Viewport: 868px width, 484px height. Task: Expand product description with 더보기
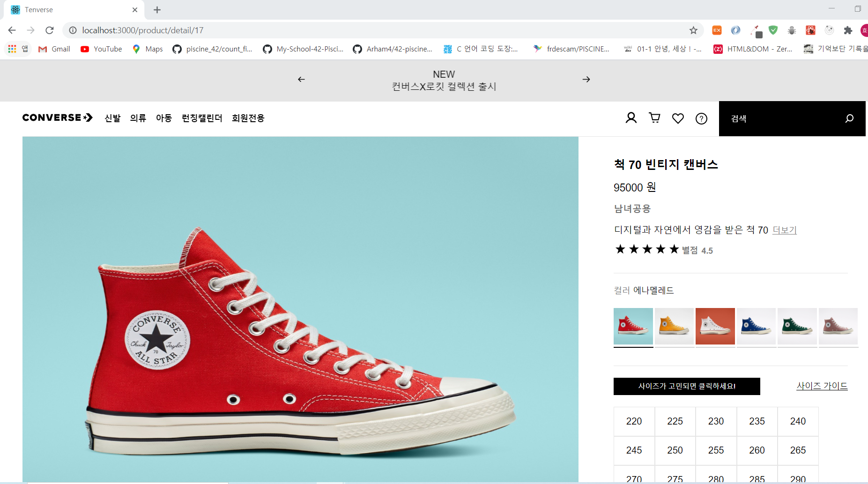pos(784,230)
